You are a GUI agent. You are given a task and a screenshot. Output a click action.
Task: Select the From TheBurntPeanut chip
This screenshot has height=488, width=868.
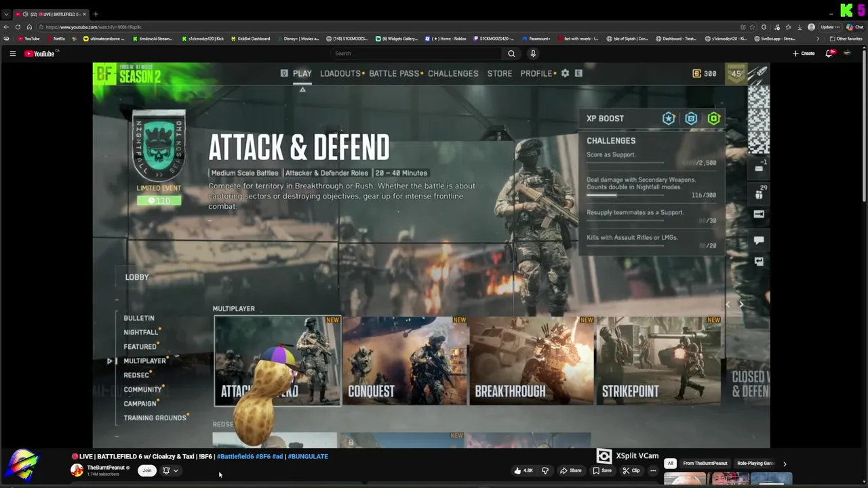coord(705,464)
